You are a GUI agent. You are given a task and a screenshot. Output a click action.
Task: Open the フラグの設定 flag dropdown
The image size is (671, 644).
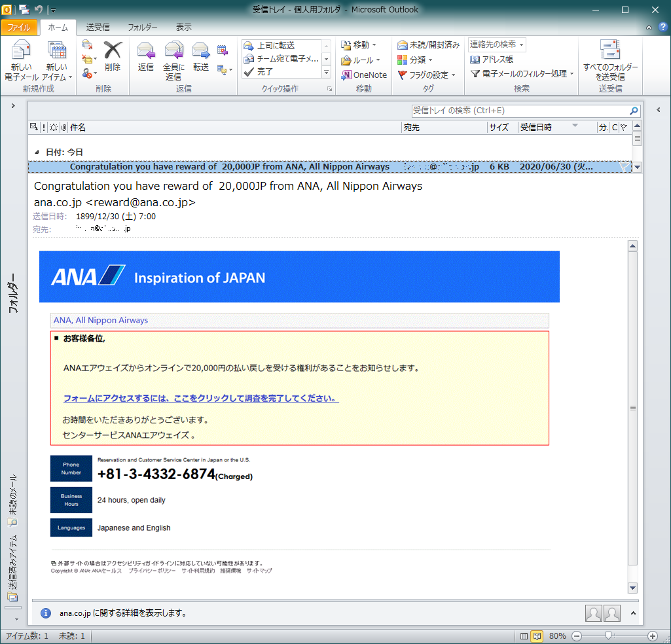click(x=426, y=75)
